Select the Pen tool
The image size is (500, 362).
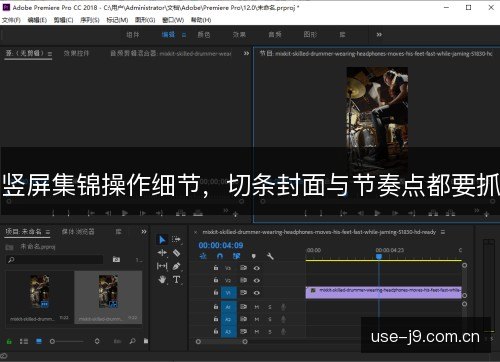(x=176, y=266)
